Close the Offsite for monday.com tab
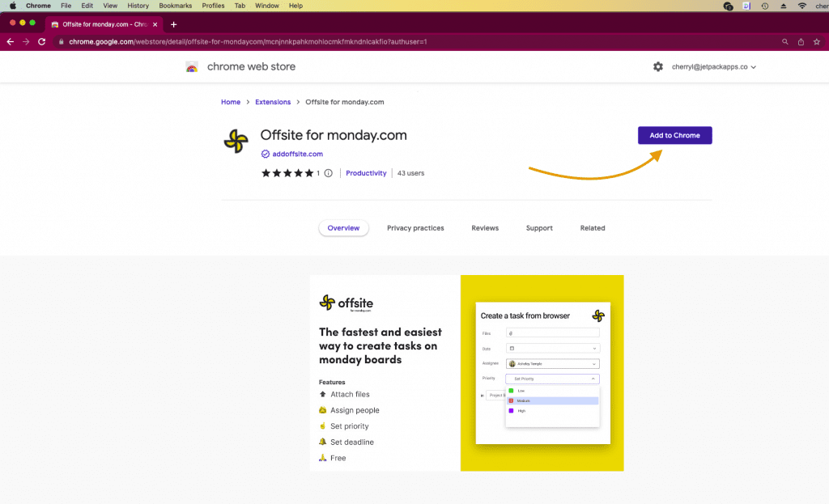The image size is (829, 504). 155,24
